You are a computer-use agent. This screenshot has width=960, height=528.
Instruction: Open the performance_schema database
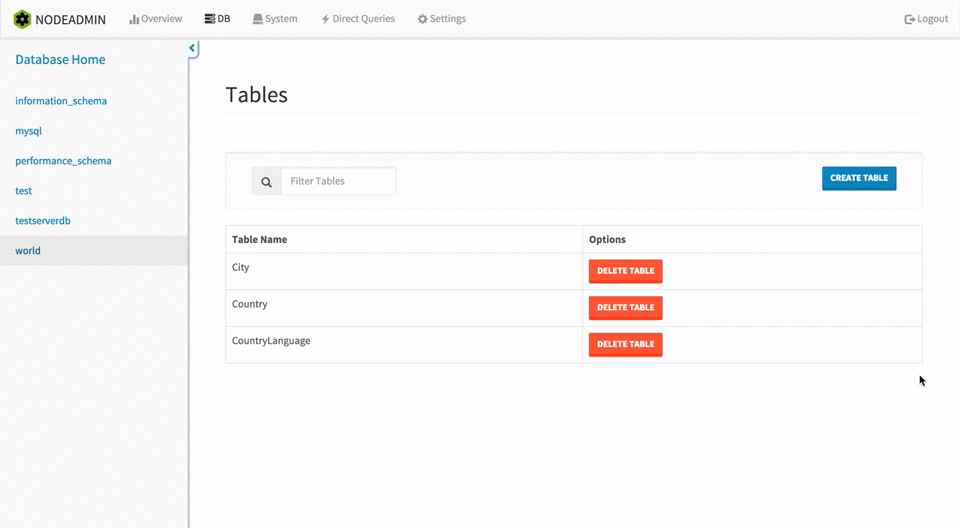click(63, 161)
